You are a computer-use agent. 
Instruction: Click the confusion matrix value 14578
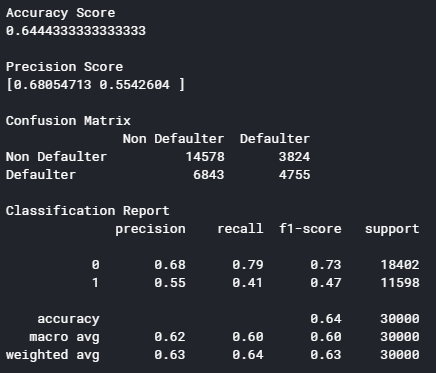tap(205, 157)
